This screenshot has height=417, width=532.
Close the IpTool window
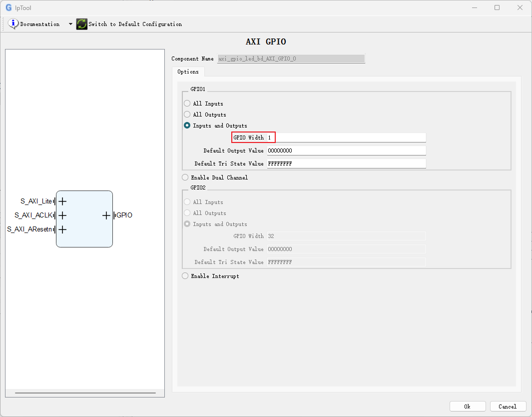[520, 7]
